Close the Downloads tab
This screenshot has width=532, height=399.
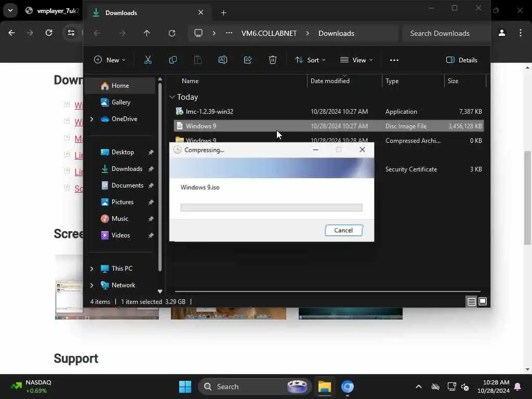tap(201, 12)
